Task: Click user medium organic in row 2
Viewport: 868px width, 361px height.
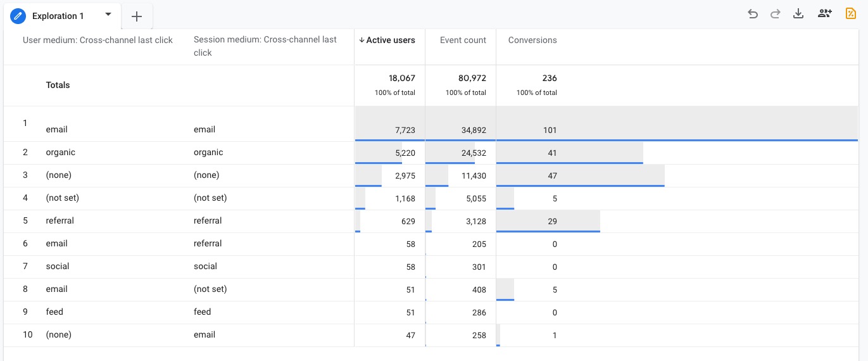Action: click(x=60, y=152)
